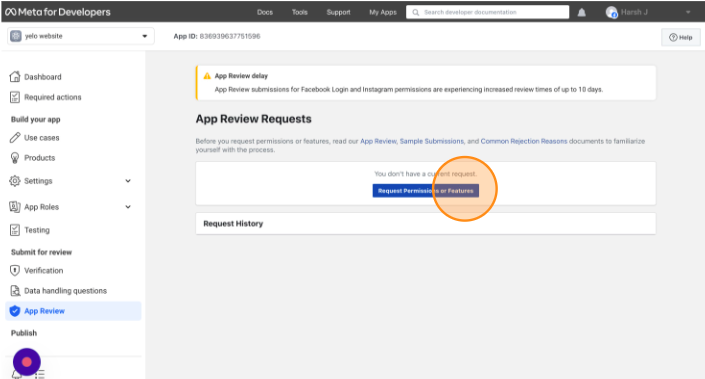Open Verification in the sidebar
705x379 pixels.
click(x=44, y=270)
